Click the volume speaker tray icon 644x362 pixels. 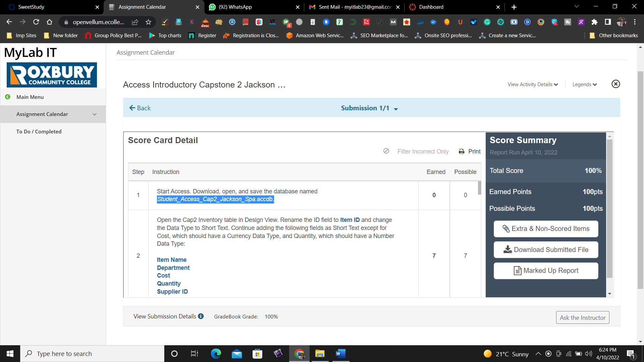point(589,354)
